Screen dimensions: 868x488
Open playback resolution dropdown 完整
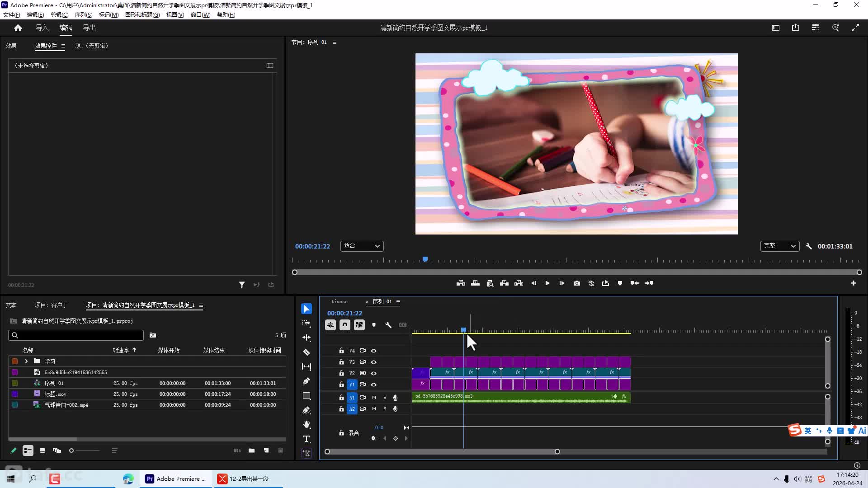point(780,246)
